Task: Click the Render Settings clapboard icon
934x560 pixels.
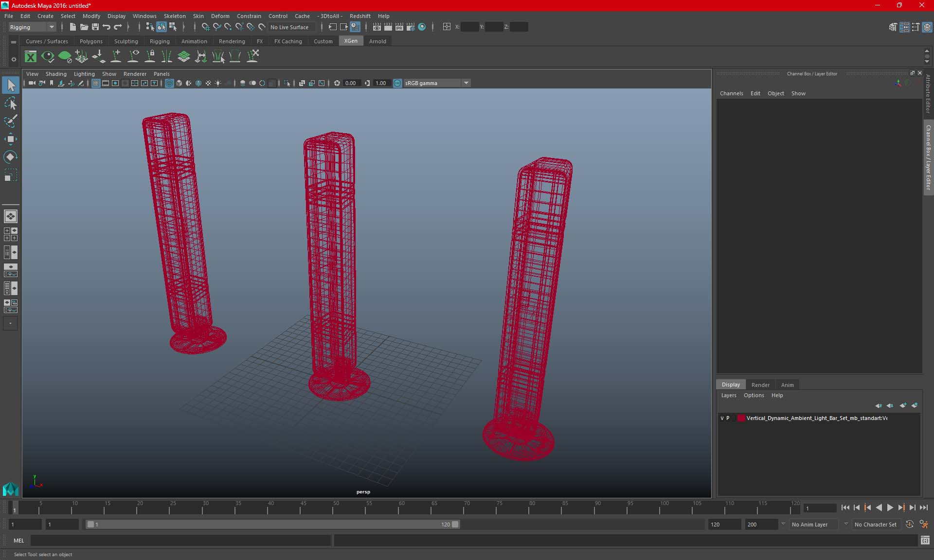Action: pyautogui.click(x=410, y=27)
